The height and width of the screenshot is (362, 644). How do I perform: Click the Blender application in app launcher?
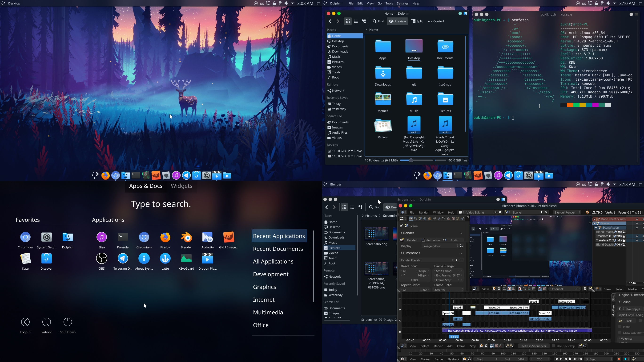click(186, 238)
